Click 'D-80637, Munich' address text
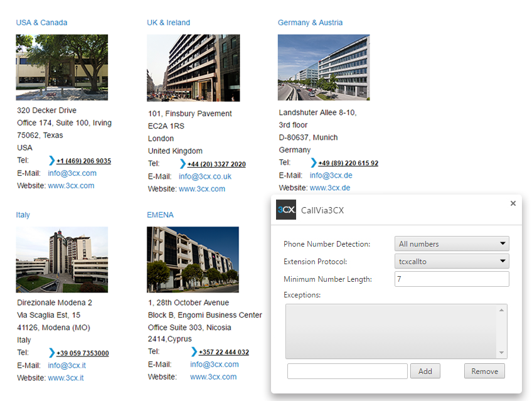Screen dimensions: 532x401 tap(308, 137)
